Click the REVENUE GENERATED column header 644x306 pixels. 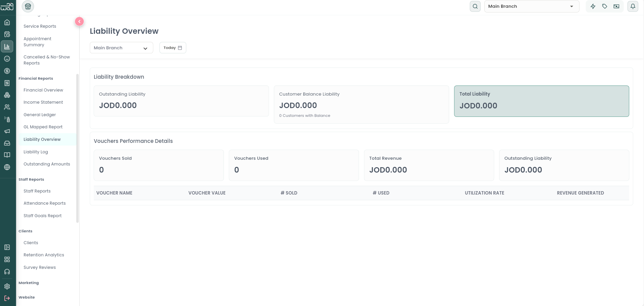pos(581,193)
